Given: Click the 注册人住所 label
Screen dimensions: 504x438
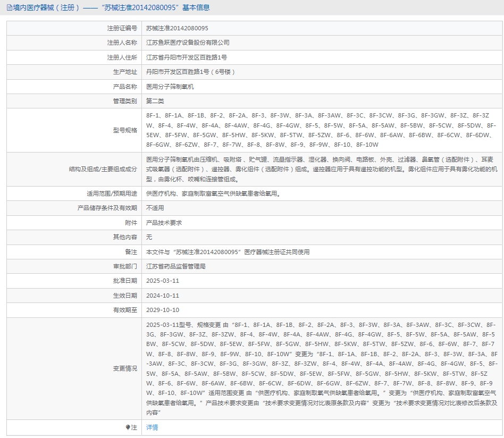Looking at the screenshot, I should point(122,57).
